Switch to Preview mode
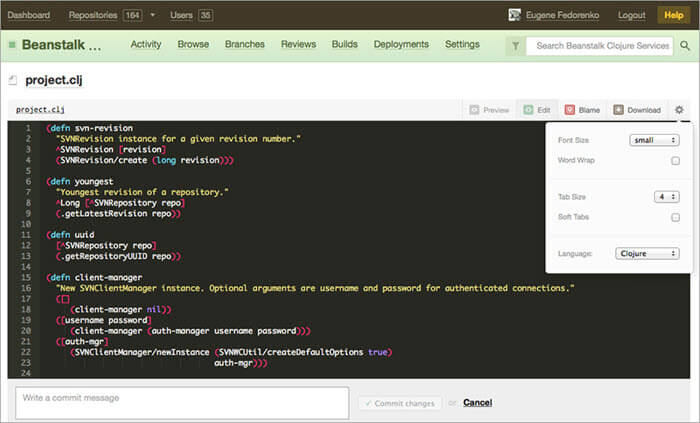The image size is (700, 423). (489, 110)
